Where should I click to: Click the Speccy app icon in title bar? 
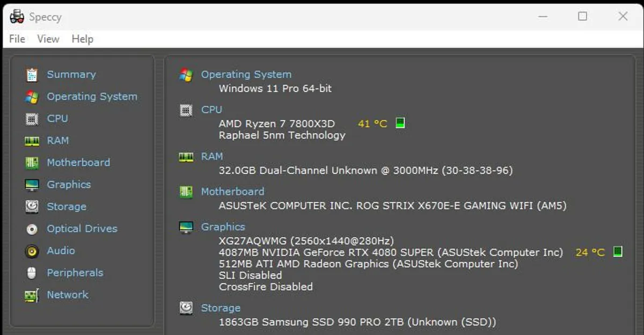click(17, 17)
